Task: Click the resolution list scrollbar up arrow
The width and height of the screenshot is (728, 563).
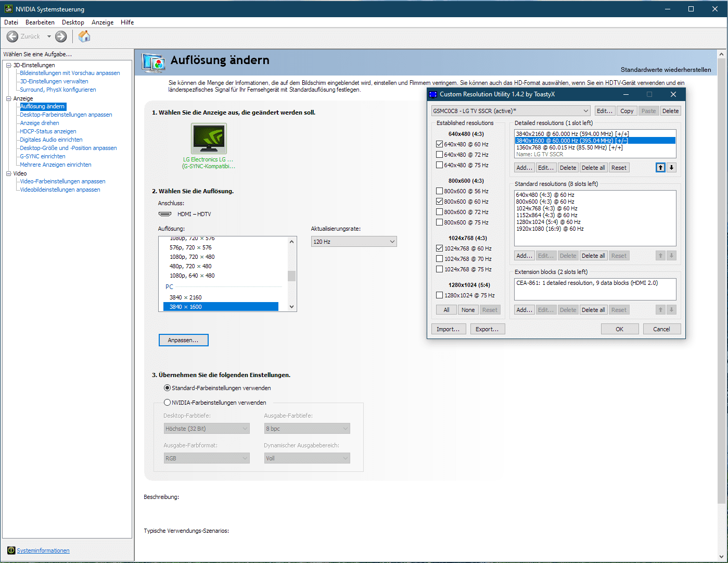Action: pos(291,241)
